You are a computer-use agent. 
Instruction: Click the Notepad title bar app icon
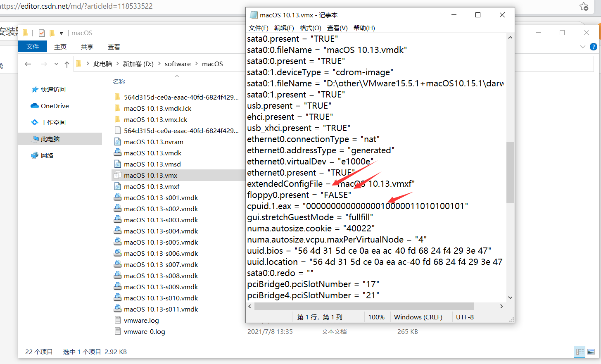(x=254, y=15)
